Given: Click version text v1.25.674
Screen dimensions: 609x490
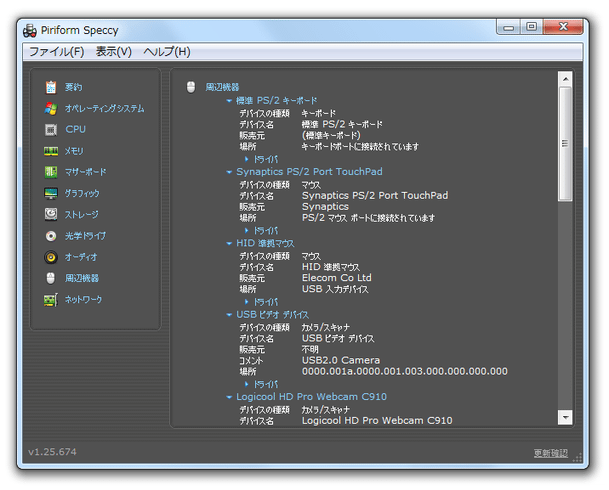Looking at the screenshot, I should [x=52, y=452].
